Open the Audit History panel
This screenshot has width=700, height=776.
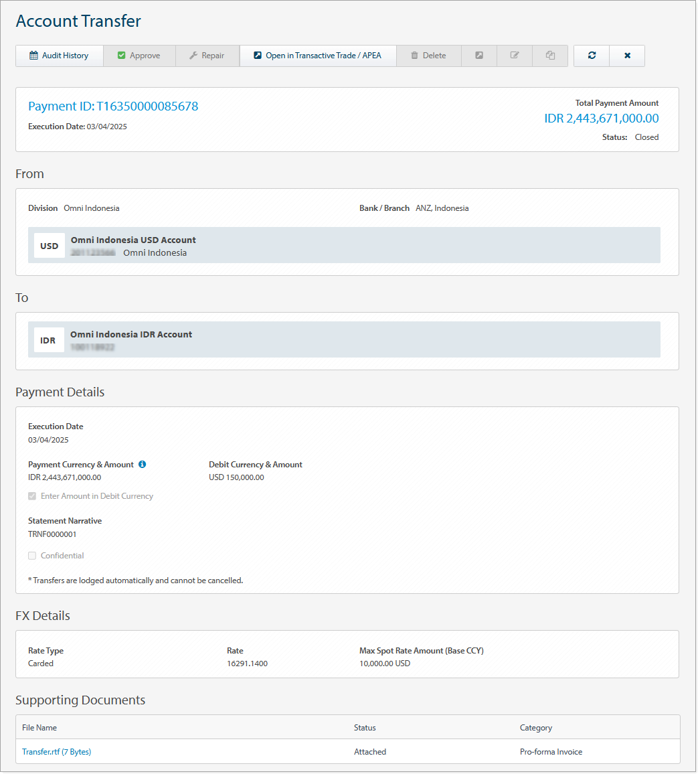tap(59, 56)
